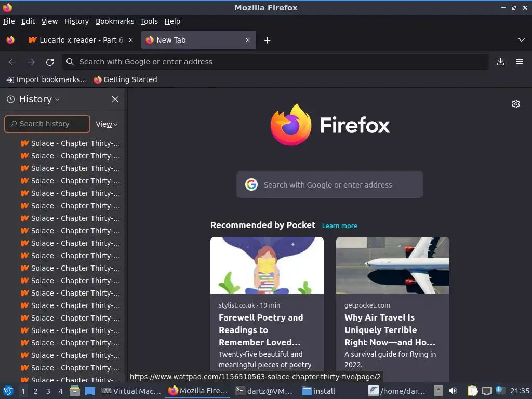Viewport: 532px width, 399px height.
Task: Click the center page Google search box
Action: [x=330, y=184]
